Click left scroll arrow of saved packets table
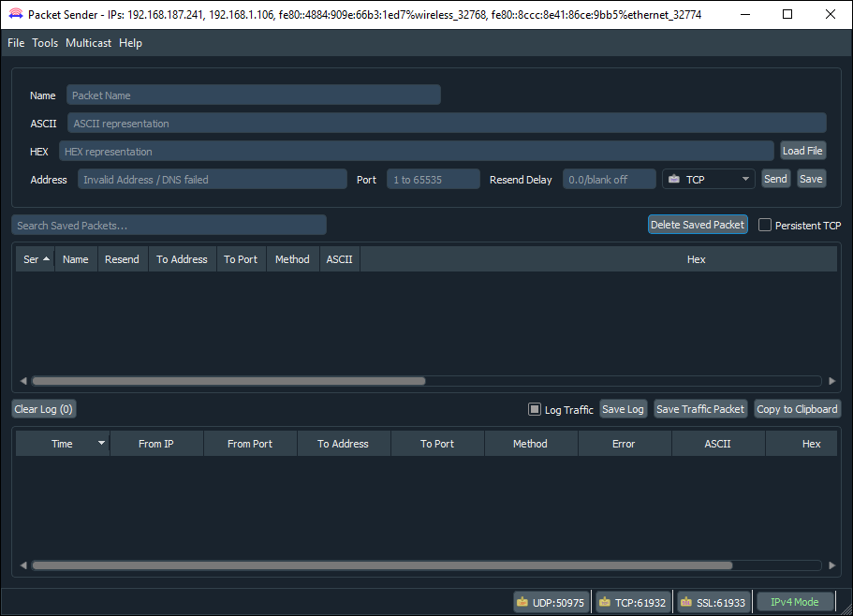The image size is (853, 616). point(22,380)
